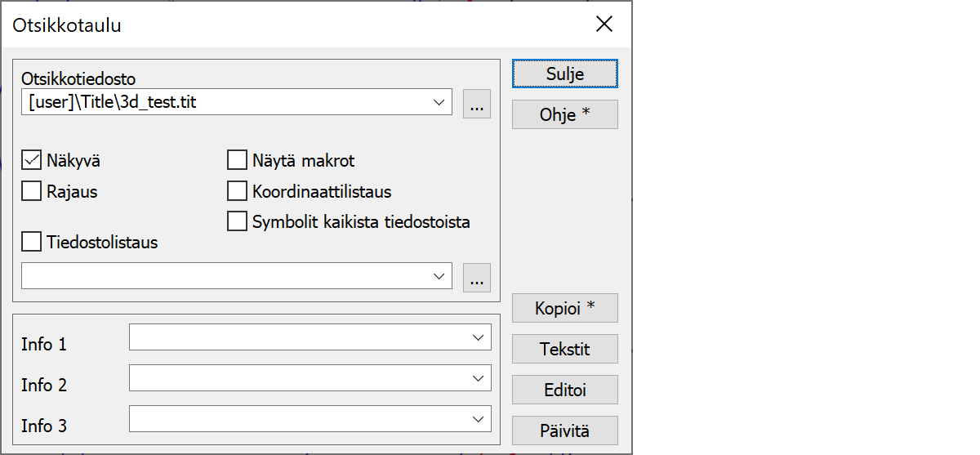Close the Otsikkotaulu dialog window
This screenshot has width=980, height=455.
click(x=604, y=25)
